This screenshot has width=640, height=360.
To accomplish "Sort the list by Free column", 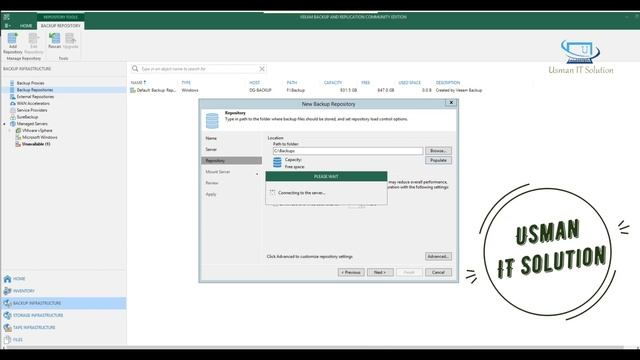I will pos(365,82).
